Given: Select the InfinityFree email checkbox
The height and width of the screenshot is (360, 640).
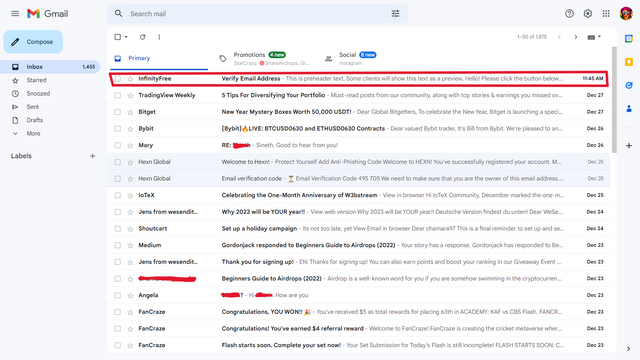Looking at the screenshot, I should click(x=118, y=79).
